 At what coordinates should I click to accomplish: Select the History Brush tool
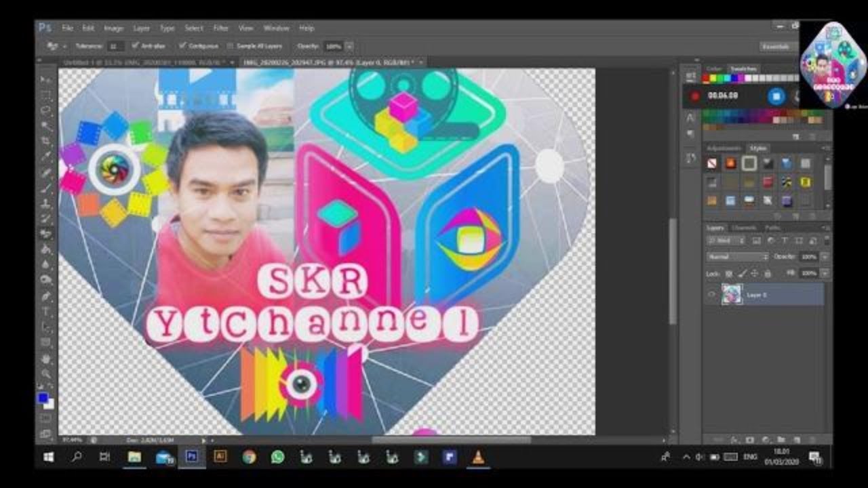(46, 218)
